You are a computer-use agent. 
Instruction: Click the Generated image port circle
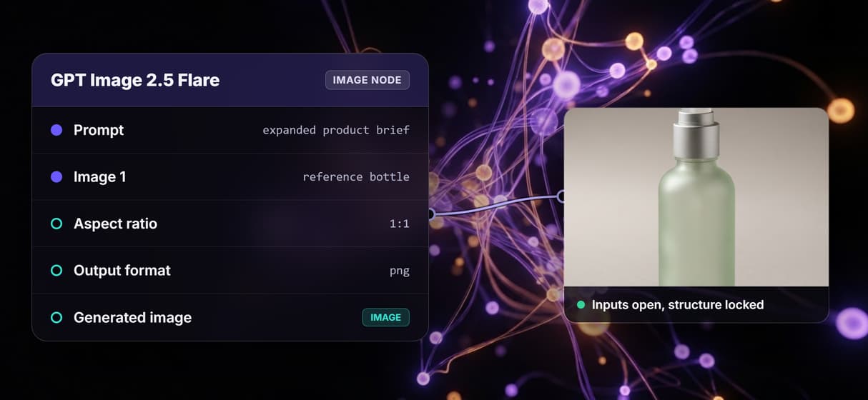point(56,317)
